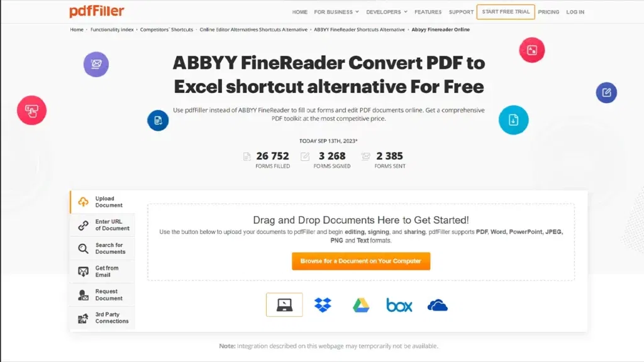Switch to Enter URL of Document tab
Image resolution: width=644 pixels, height=362 pixels.
pos(103,225)
